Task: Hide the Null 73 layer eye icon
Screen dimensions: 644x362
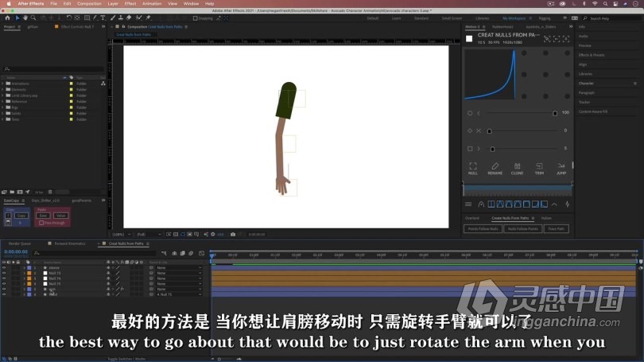Action: (x=4, y=273)
